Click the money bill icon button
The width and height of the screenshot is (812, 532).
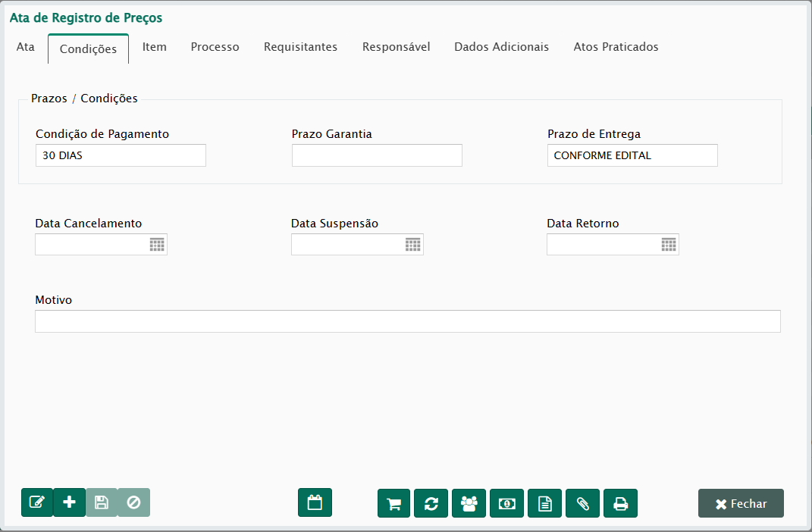(x=507, y=503)
